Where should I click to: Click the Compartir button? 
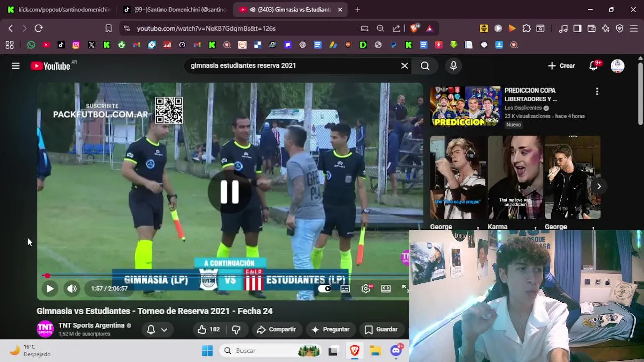pyautogui.click(x=276, y=329)
